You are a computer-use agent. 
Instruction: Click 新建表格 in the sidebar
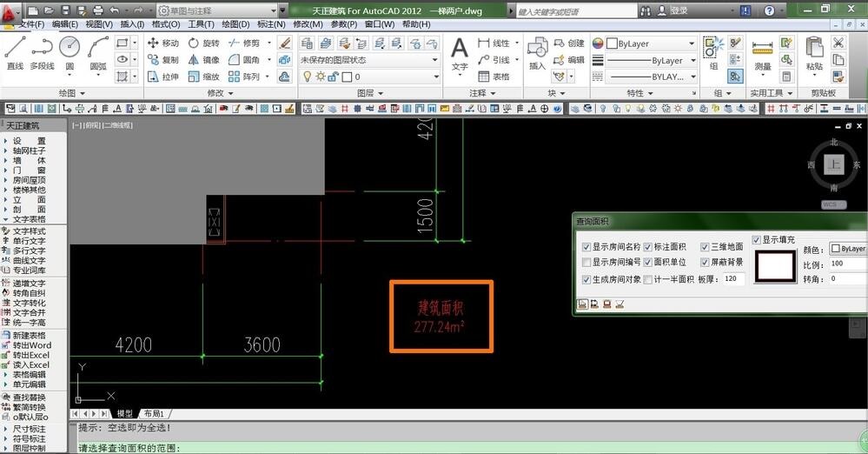click(x=29, y=336)
